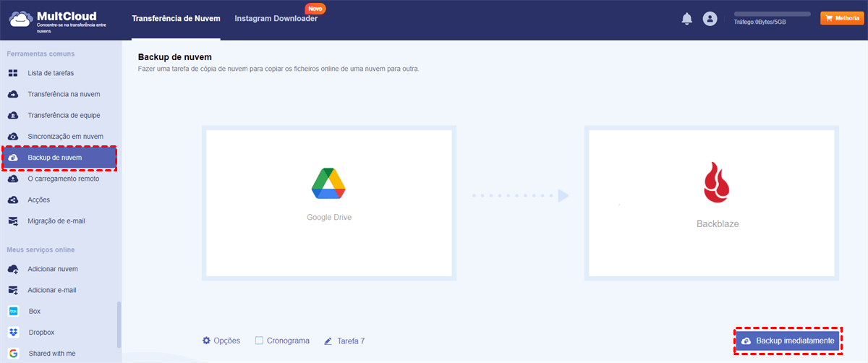This screenshot has width=868, height=363.
Task: Open the user account avatar
Action: coord(710,20)
